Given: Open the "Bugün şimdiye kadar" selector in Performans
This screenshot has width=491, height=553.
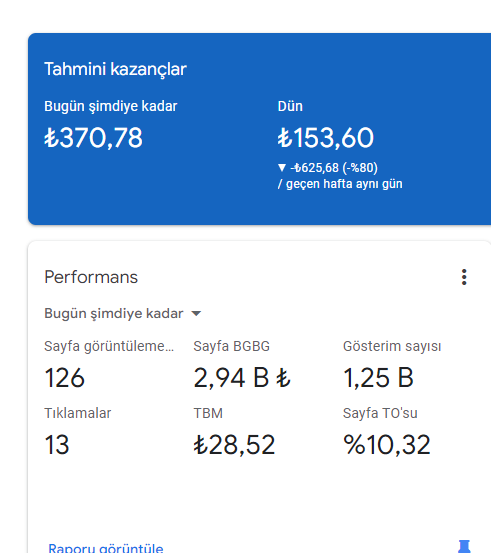Looking at the screenshot, I should 122,314.
